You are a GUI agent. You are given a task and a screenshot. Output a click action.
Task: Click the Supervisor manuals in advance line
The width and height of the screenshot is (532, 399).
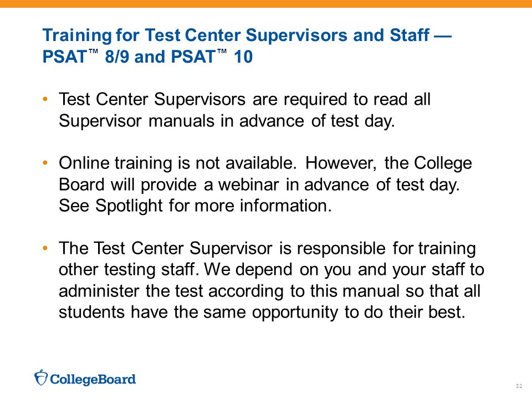click(227, 121)
